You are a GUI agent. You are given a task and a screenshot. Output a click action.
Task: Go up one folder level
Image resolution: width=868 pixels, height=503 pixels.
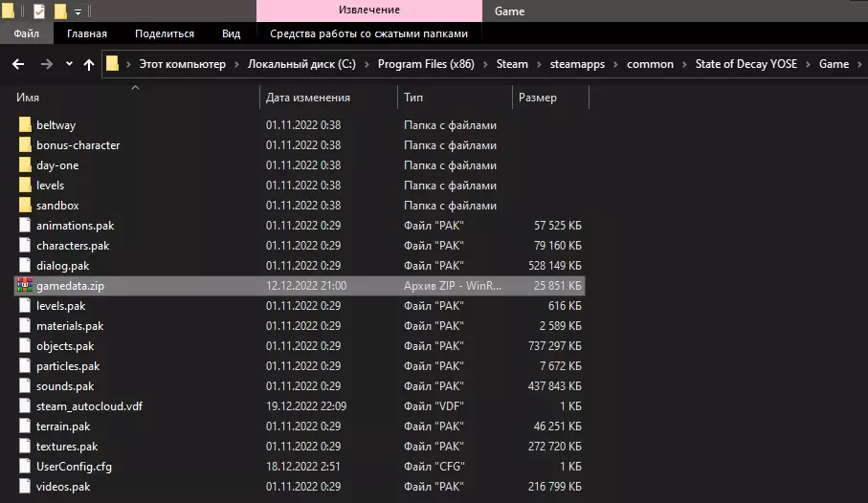[x=89, y=64]
